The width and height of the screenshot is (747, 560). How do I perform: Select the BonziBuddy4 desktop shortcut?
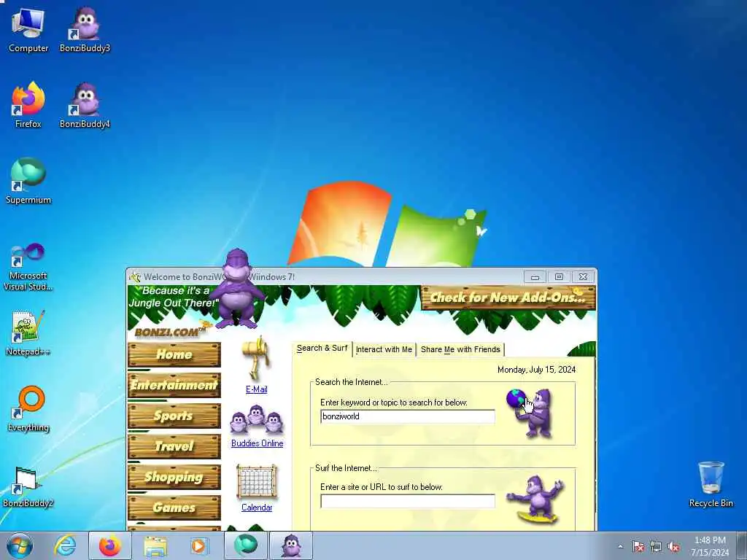(85, 106)
